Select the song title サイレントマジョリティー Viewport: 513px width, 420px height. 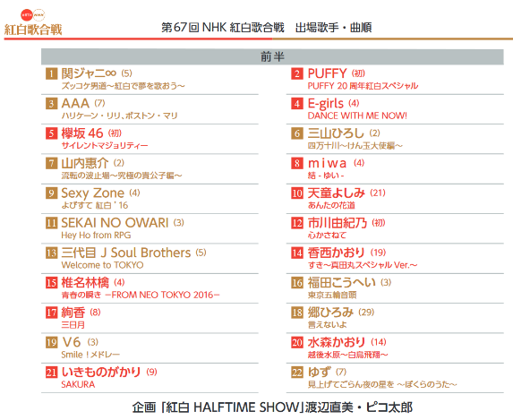click(105, 146)
